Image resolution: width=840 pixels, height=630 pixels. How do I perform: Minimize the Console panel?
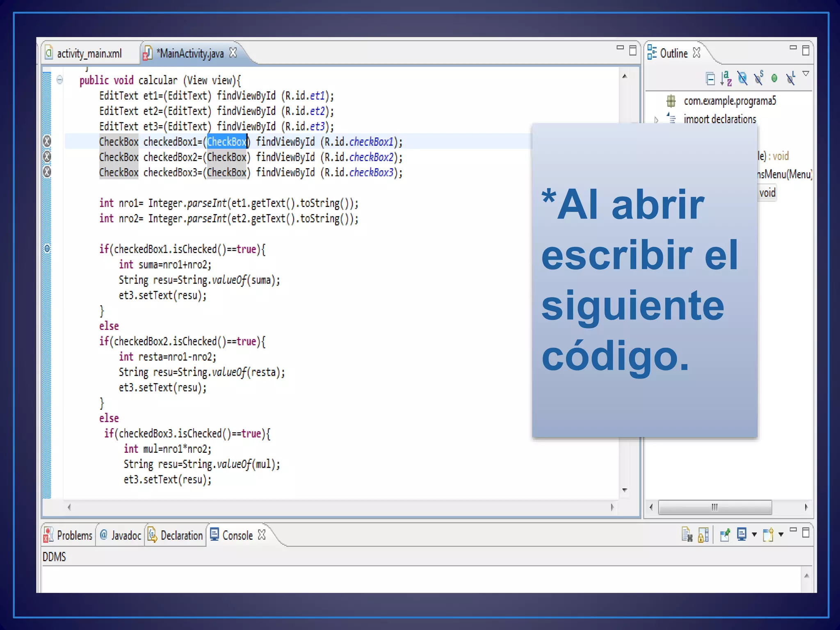793,530
